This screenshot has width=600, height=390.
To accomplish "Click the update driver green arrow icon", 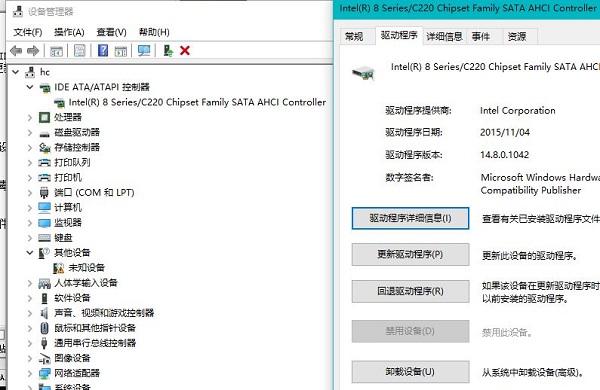I will click(x=168, y=51).
